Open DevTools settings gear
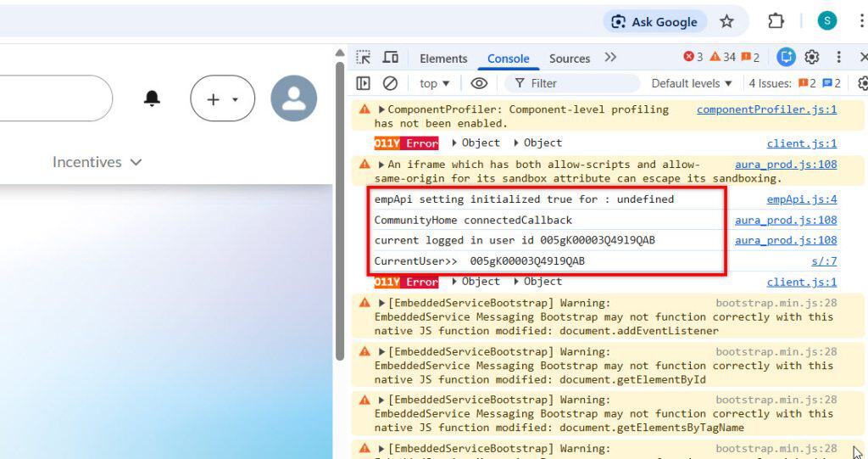This screenshot has width=868, height=459. coord(812,57)
